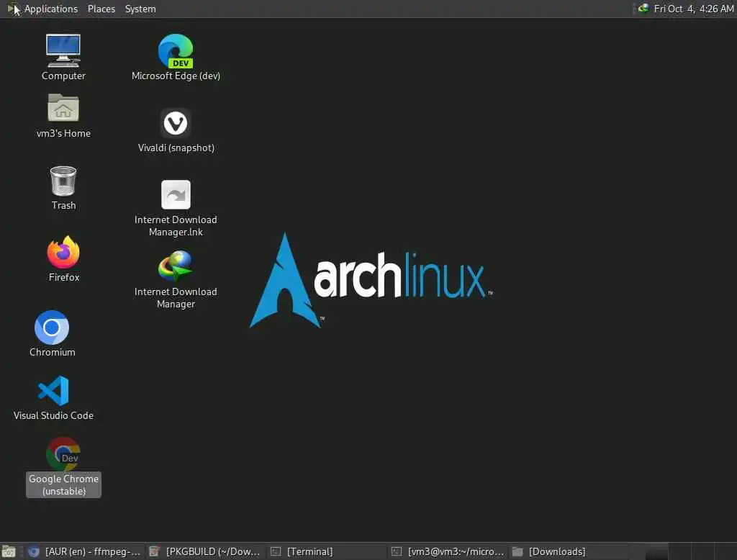Restore the PKGBUILD editor window from taskbar

tap(205, 551)
